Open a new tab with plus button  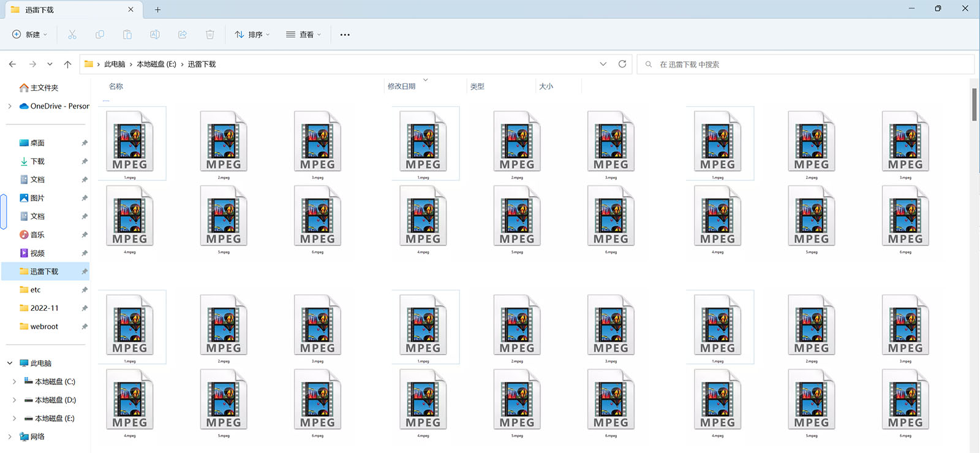click(157, 10)
